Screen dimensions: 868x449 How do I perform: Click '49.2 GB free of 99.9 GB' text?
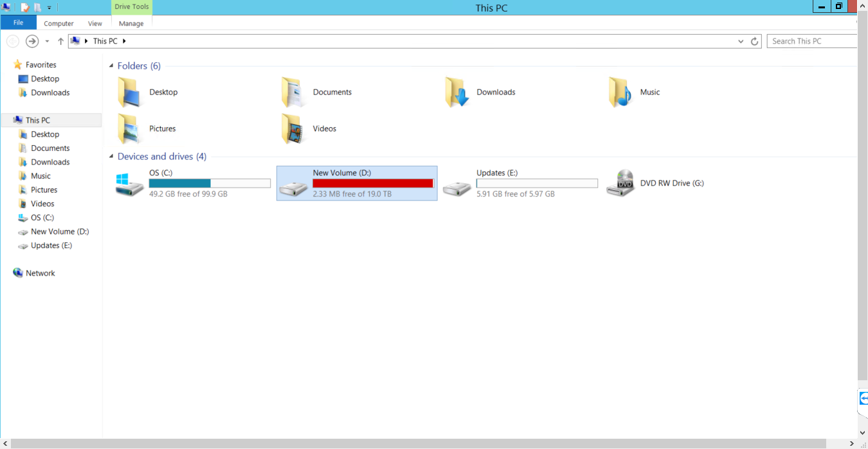click(x=188, y=194)
